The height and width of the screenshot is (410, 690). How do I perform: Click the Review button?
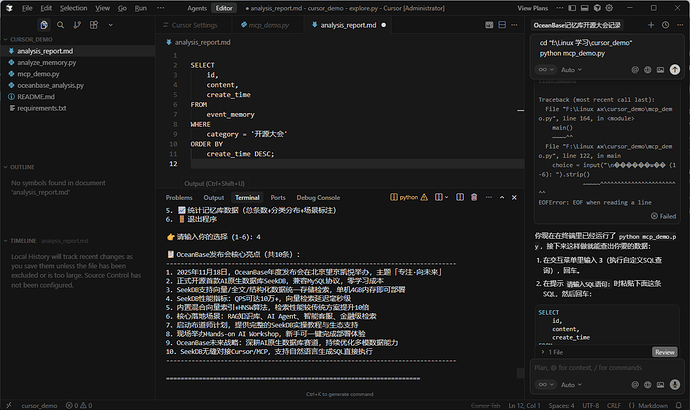point(665,352)
